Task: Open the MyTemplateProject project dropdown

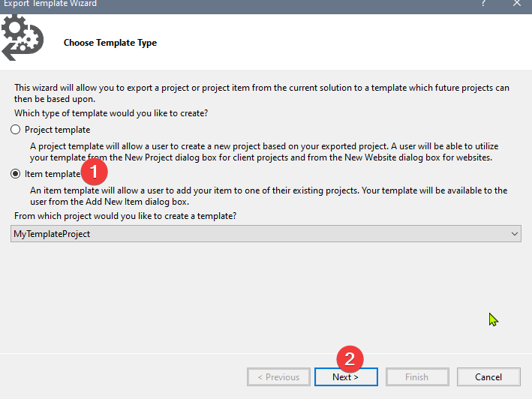Action: coord(266,234)
